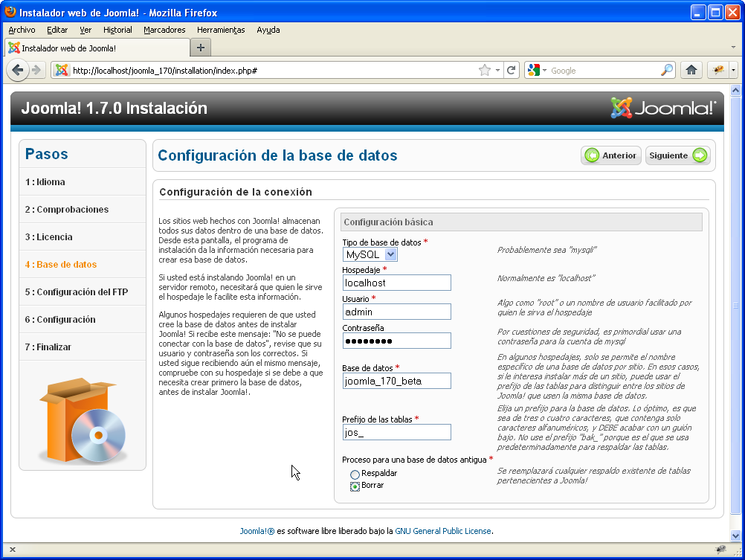Click the Usuario input field
The height and width of the screenshot is (560, 745).
click(x=397, y=312)
